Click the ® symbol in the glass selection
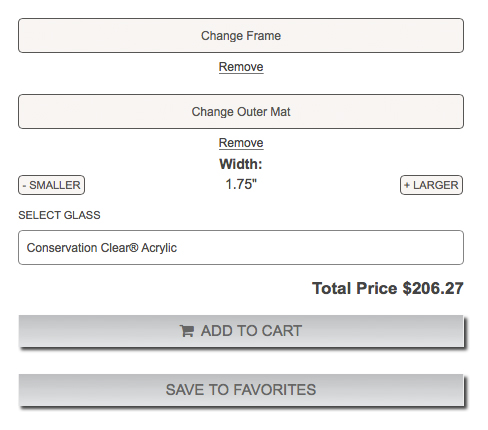 pos(134,247)
